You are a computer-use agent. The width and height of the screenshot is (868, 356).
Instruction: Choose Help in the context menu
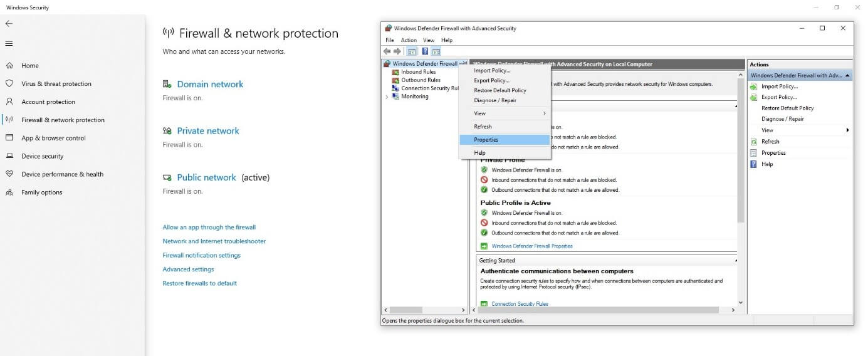point(505,153)
